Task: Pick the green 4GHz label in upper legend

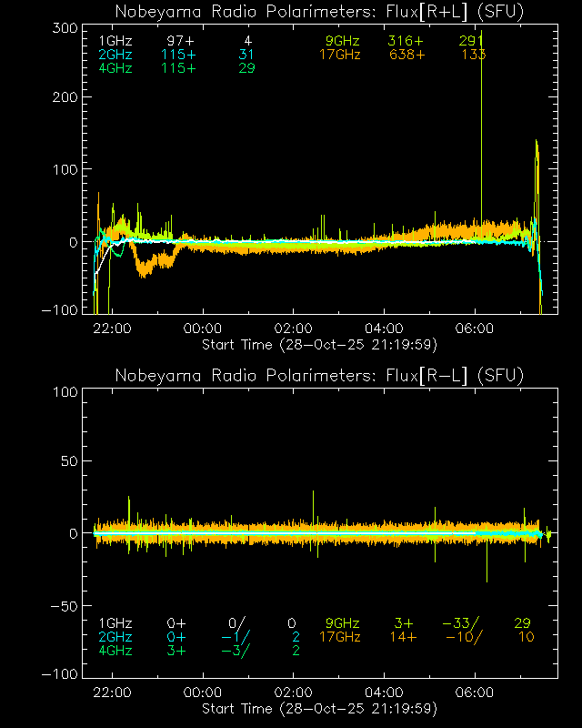Action: 115,68
